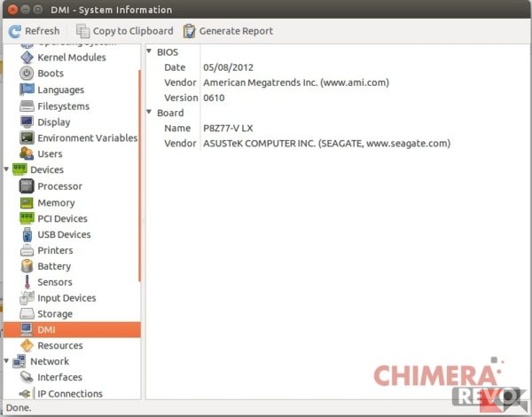Collapse the BIOS section
532x417 pixels.
[149, 51]
